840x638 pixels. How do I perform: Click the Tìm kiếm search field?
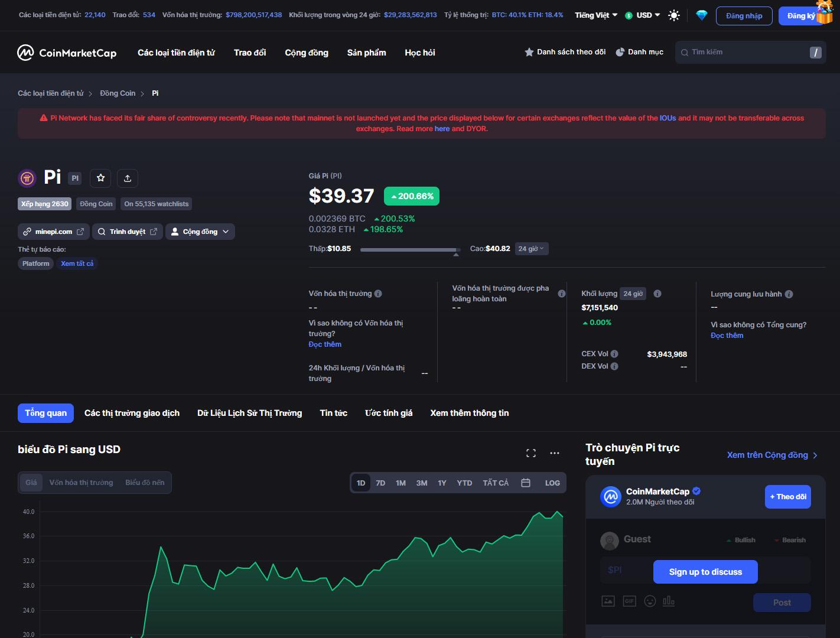pos(750,52)
